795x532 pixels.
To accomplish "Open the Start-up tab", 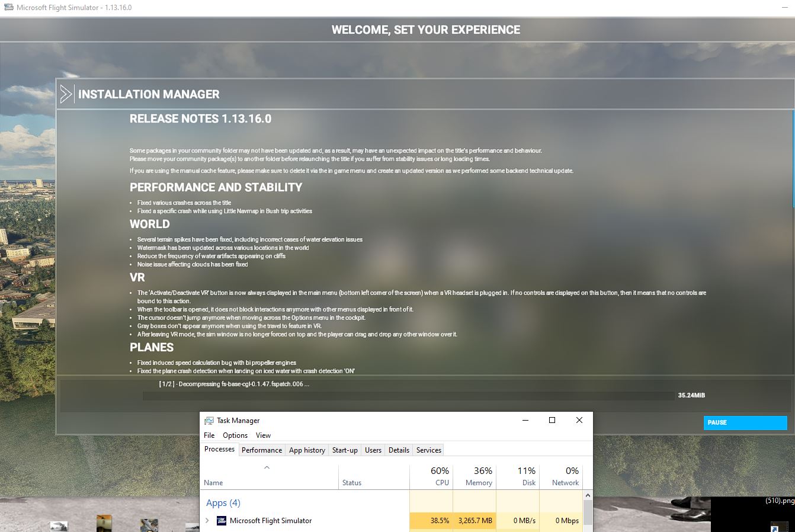I will 345,450.
